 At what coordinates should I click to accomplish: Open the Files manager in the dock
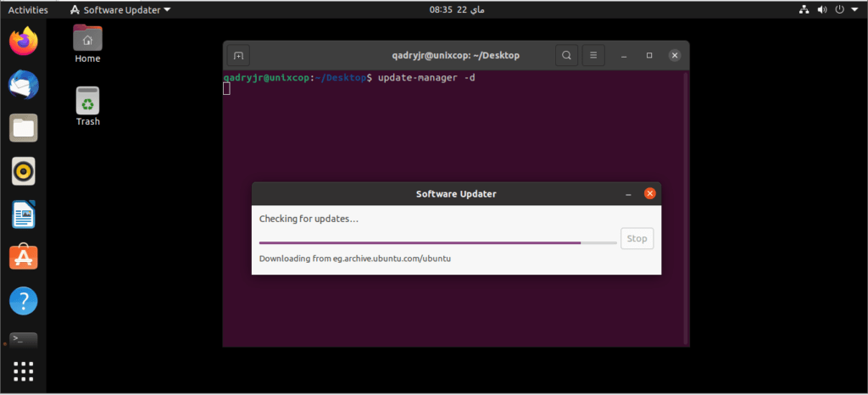tap(23, 128)
